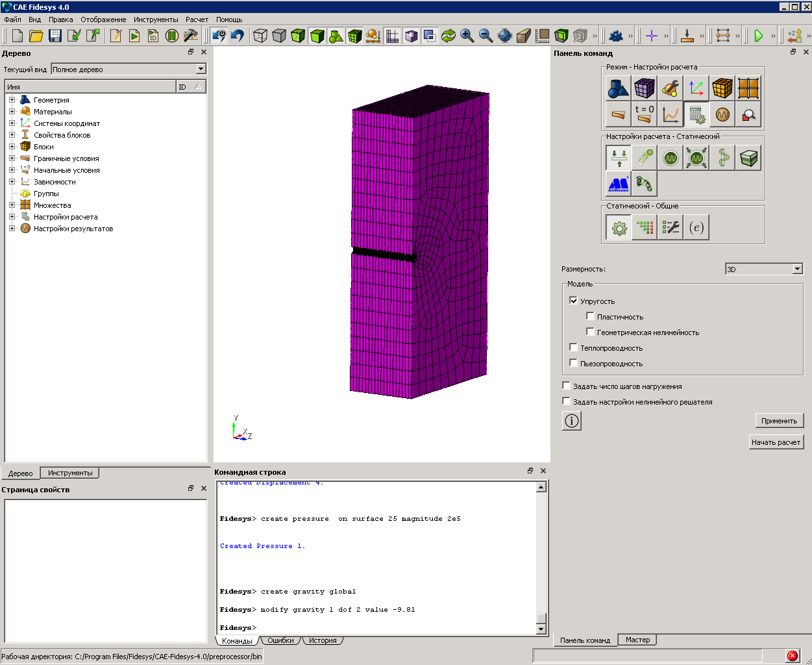Open the Инструменты menu
Viewport: 812px width, 665px height.
click(x=156, y=19)
